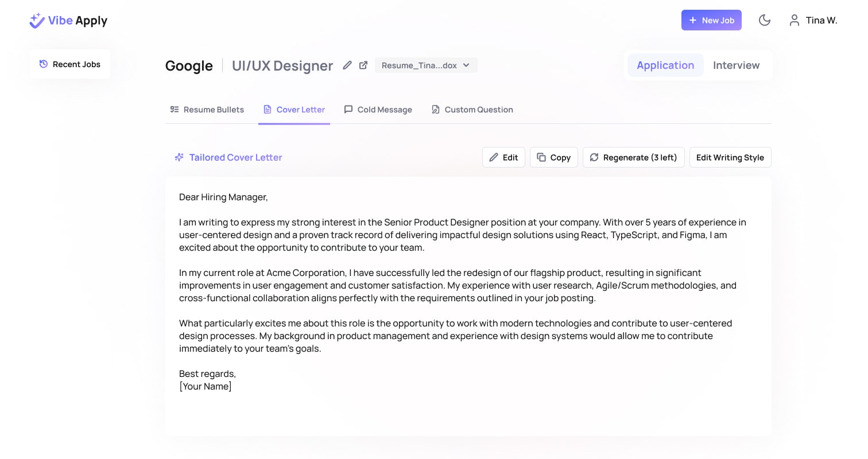Click the Recent Jobs history icon

click(44, 64)
